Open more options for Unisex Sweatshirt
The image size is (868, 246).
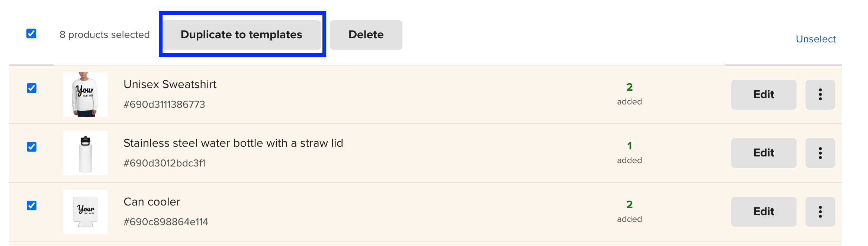click(820, 94)
